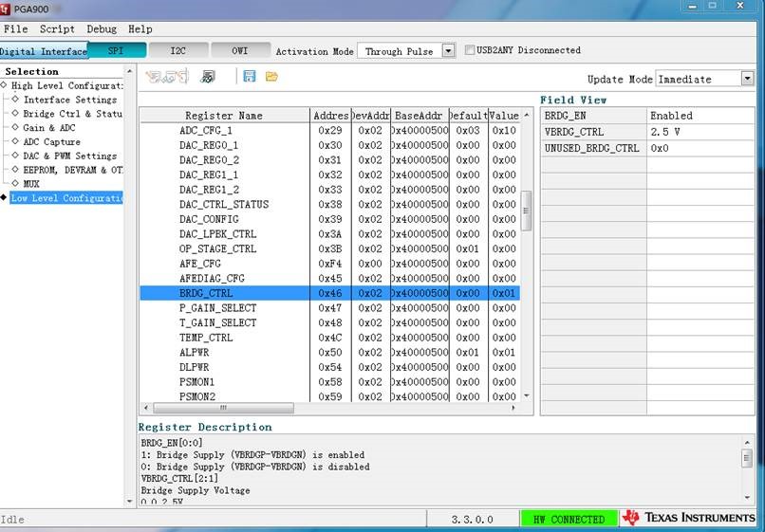Click the yellow open folder icon

click(x=271, y=76)
